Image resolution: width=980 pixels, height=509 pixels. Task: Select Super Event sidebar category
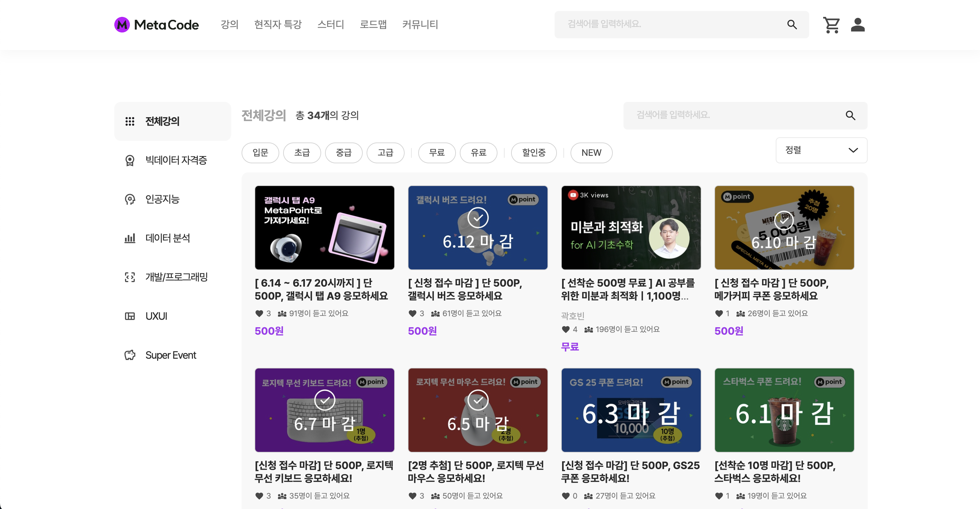click(x=170, y=355)
